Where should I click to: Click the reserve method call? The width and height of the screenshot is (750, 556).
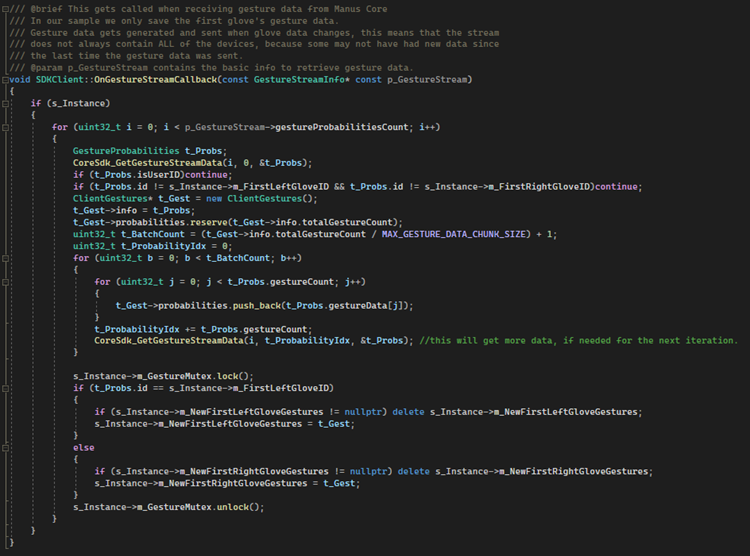click(x=209, y=222)
